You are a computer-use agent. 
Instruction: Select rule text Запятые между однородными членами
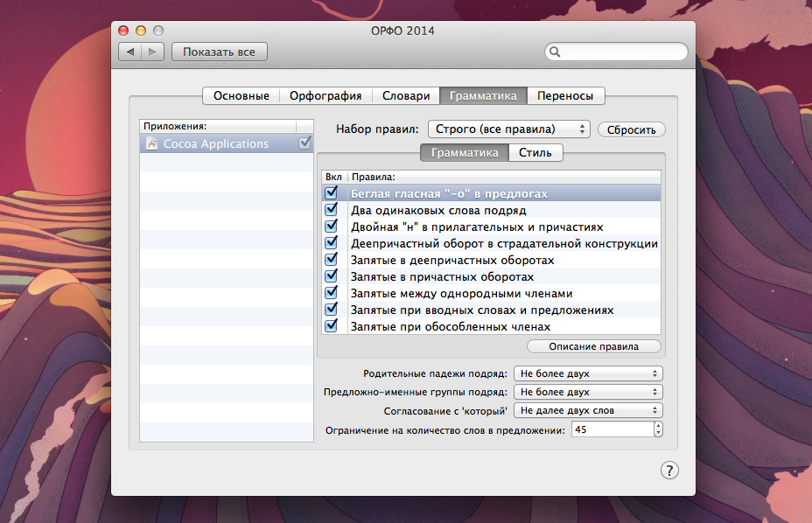(461, 293)
